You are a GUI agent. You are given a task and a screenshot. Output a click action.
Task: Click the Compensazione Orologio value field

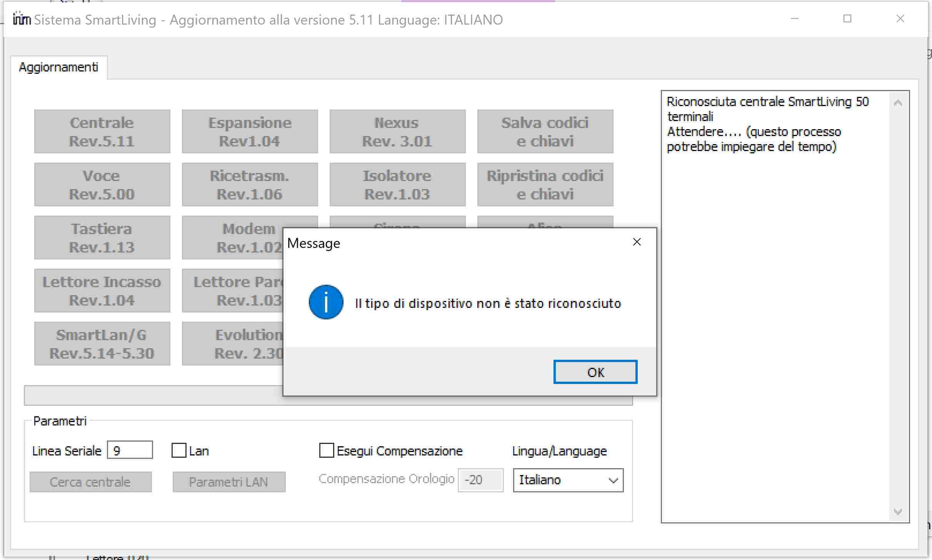coord(480,480)
